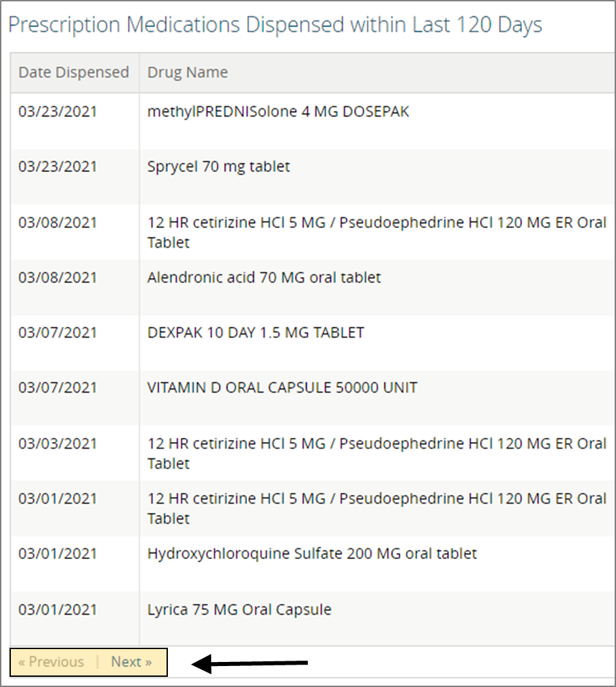Choose the DEXPAK 10 DAY 1.5 MG TABLET row
Viewport: 616px width, 687px height.
256,332
